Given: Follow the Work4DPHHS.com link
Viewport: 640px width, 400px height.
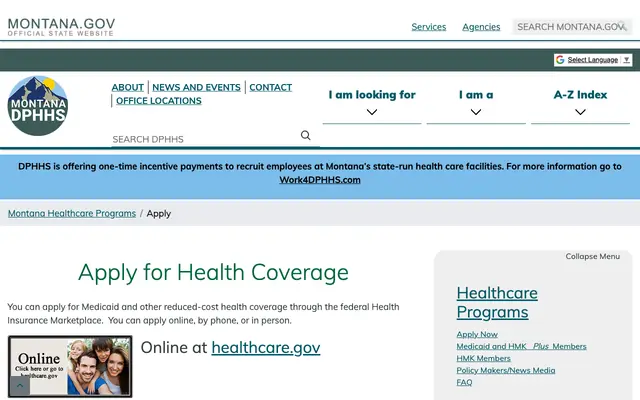Looking at the screenshot, I should [320, 180].
